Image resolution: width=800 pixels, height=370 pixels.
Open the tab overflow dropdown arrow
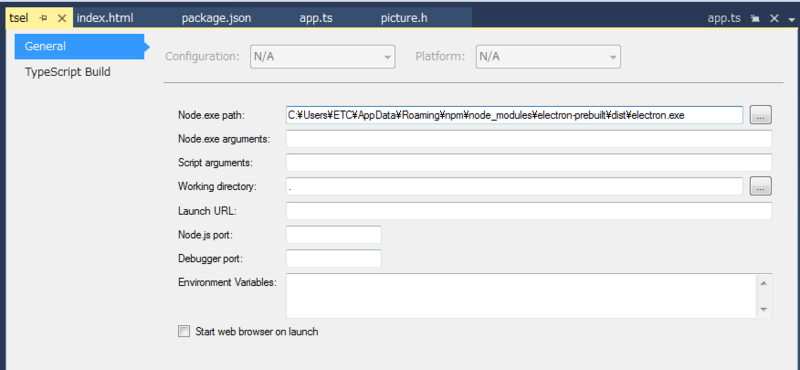(x=791, y=19)
